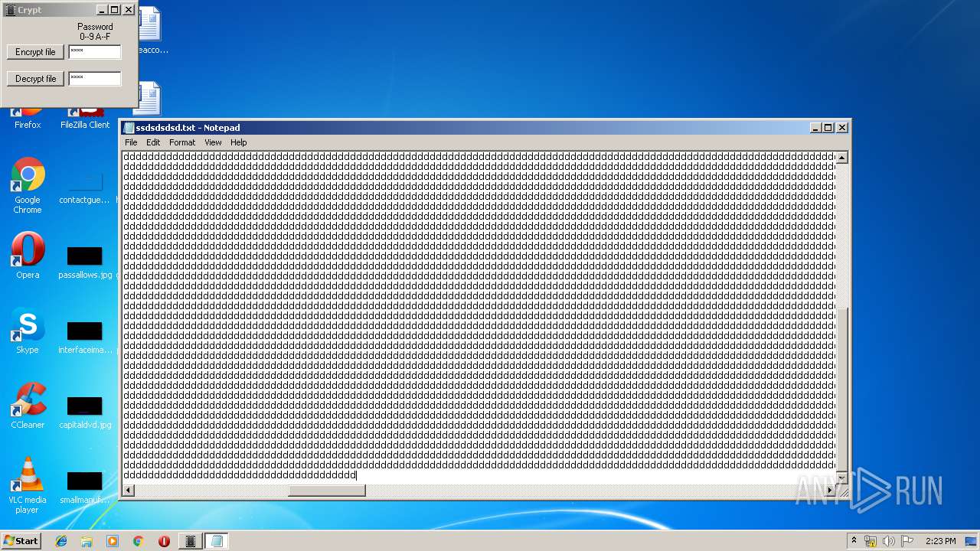Select the FileZilla Client desktop shortcut
This screenshot has width=980, height=551.
(85, 119)
